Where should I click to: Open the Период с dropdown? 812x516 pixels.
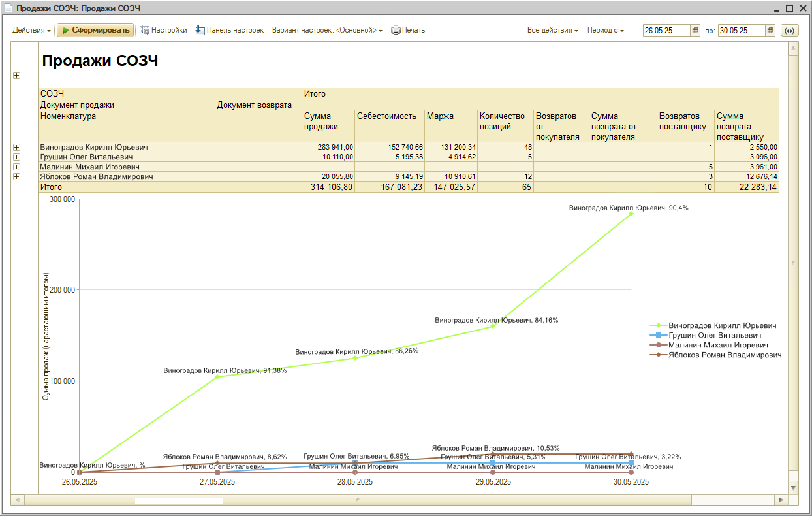tap(605, 30)
